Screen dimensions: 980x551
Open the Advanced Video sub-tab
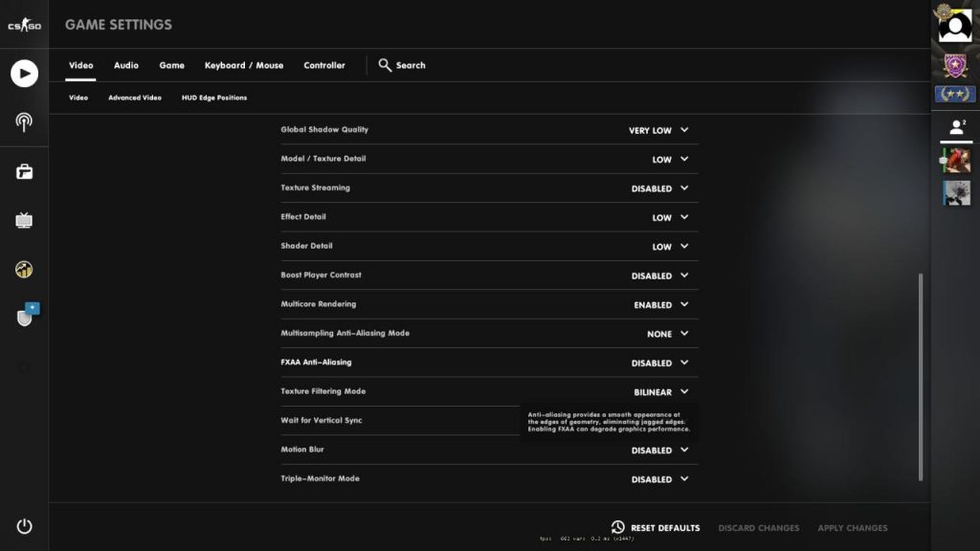[135, 98]
